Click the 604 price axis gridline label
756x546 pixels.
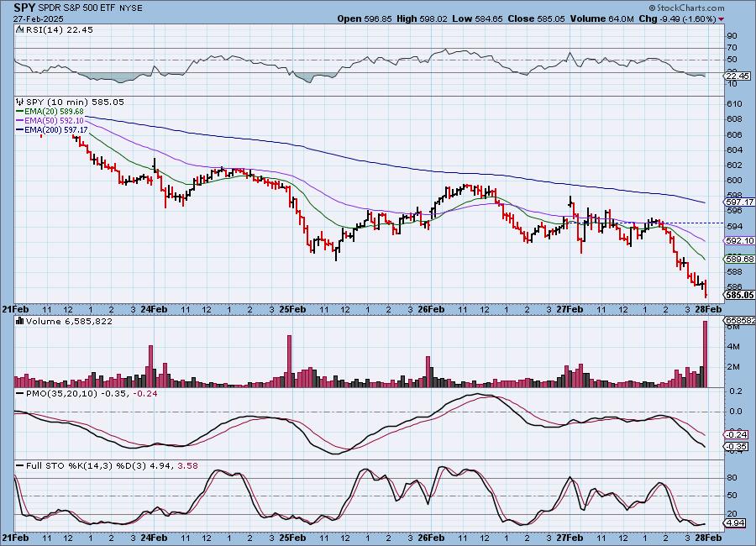coord(734,150)
